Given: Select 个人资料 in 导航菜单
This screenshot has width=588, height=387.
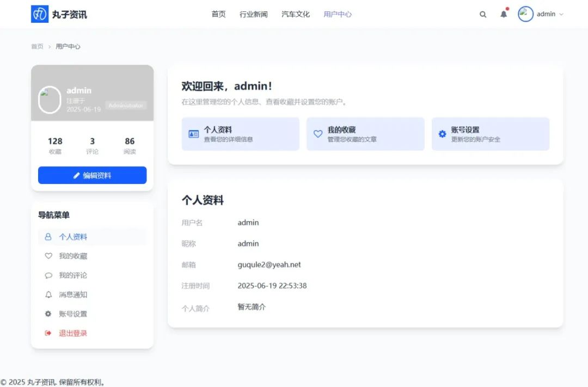Looking at the screenshot, I should (92, 237).
